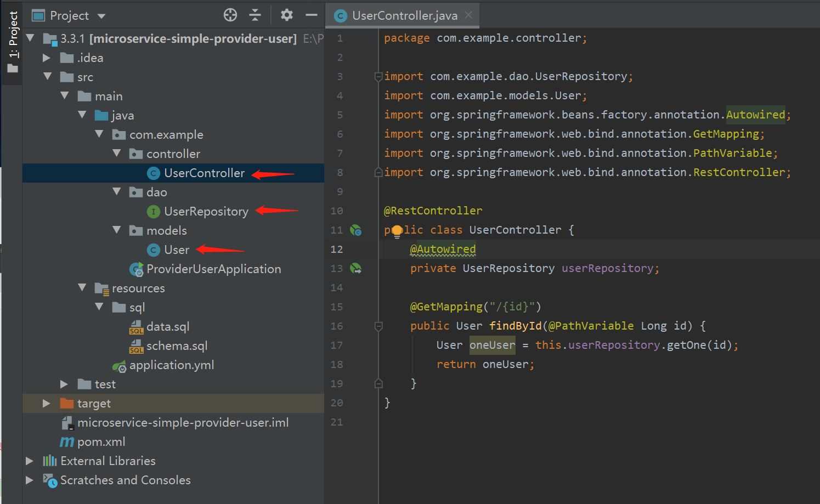This screenshot has height=504, width=820.
Task: Click the autowired dependency gutter icon on line 13
Action: pyautogui.click(x=356, y=269)
